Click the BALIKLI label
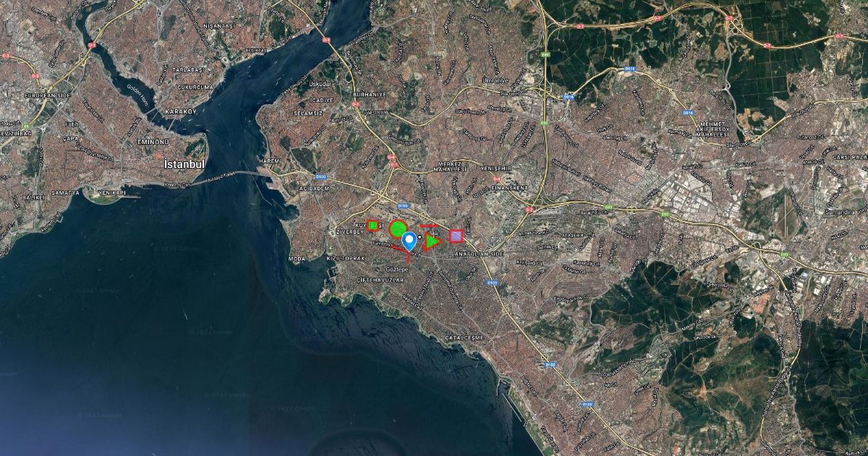The height and width of the screenshot is (456, 868). click(34, 196)
